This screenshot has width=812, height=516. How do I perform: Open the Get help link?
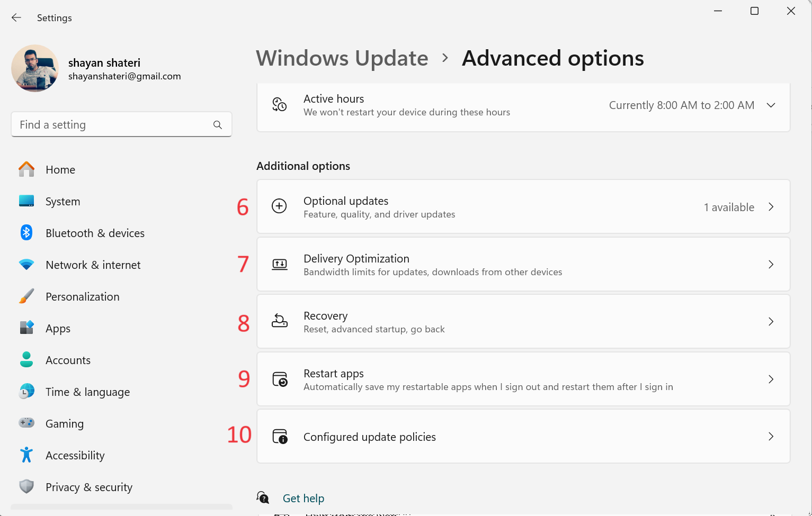tap(304, 498)
